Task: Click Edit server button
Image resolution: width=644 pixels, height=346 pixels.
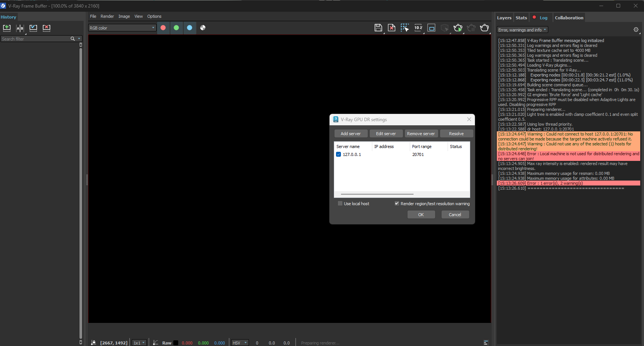Action: click(386, 134)
